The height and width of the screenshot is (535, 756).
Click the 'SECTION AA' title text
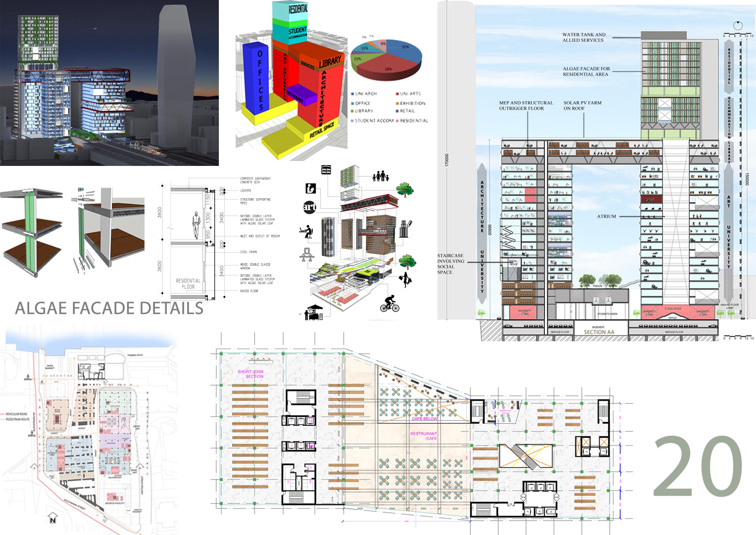(x=599, y=332)
